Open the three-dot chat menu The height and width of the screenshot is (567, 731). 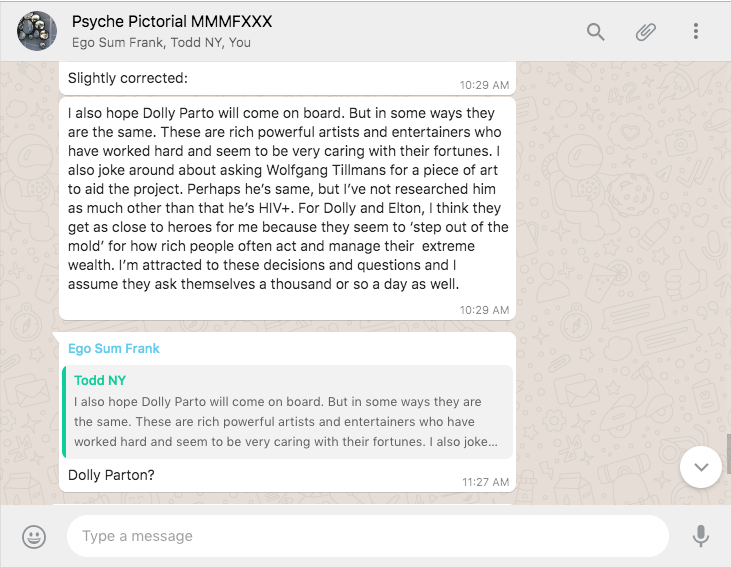tap(696, 32)
